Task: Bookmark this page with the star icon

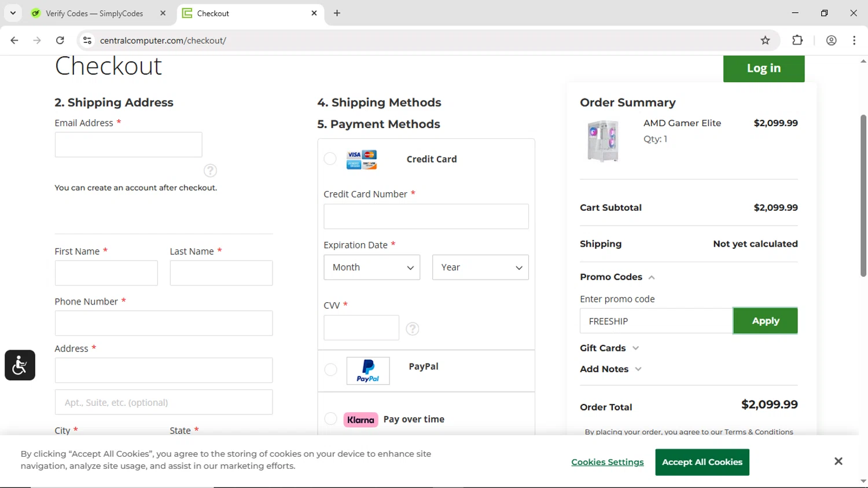Action: coord(765,41)
